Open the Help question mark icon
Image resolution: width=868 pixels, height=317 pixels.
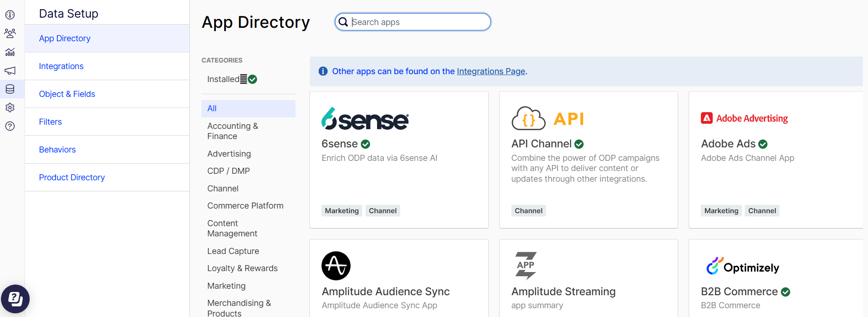click(x=10, y=126)
